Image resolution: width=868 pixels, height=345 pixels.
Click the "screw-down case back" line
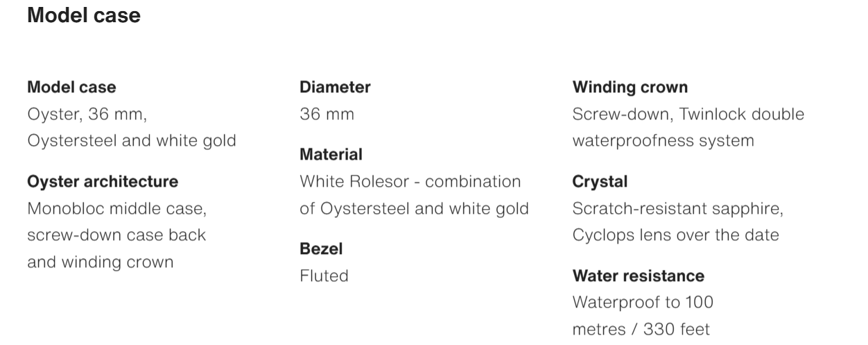[x=116, y=235]
